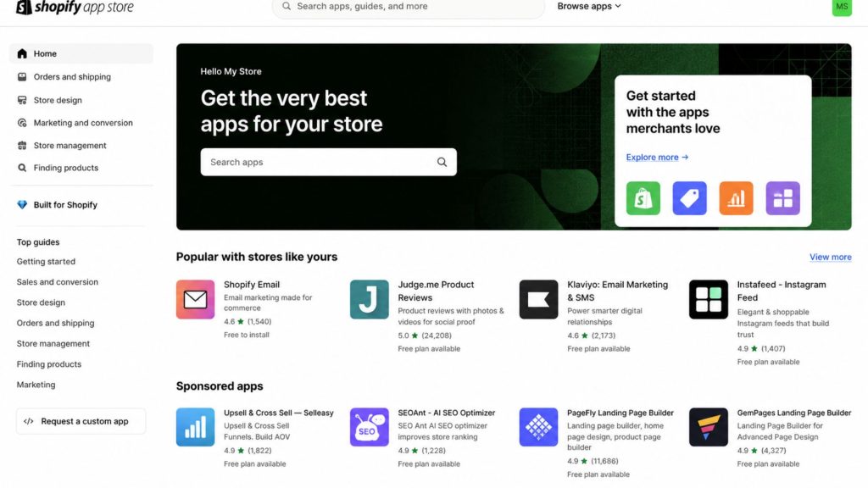The height and width of the screenshot is (488, 868).
Task: Expand the Browse apps dropdown
Action: click(x=589, y=6)
